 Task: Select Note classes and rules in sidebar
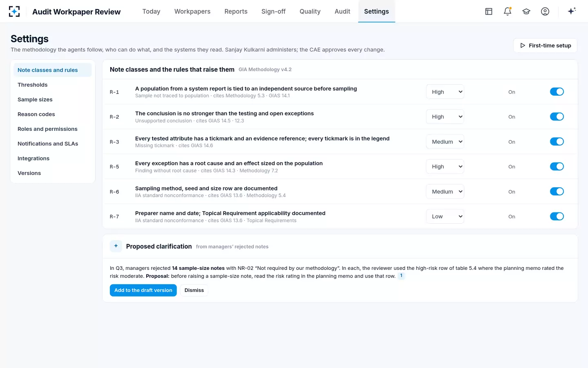[x=53, y=70]
